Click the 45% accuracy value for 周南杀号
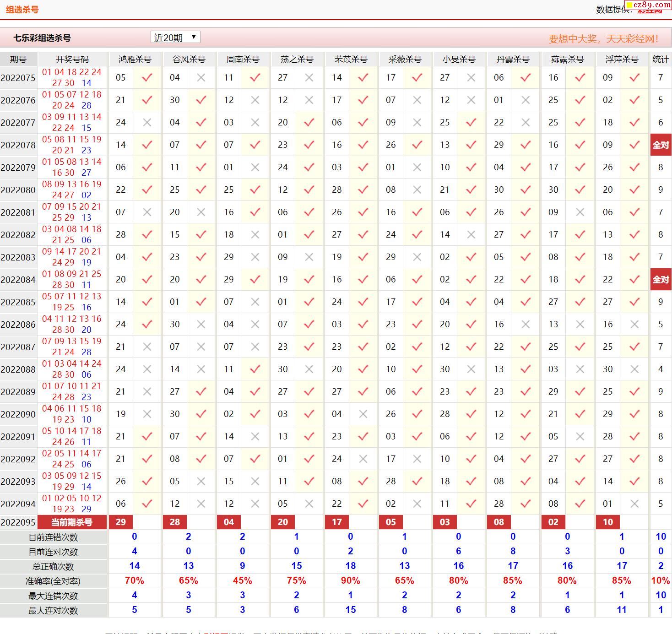 [243, 581]
